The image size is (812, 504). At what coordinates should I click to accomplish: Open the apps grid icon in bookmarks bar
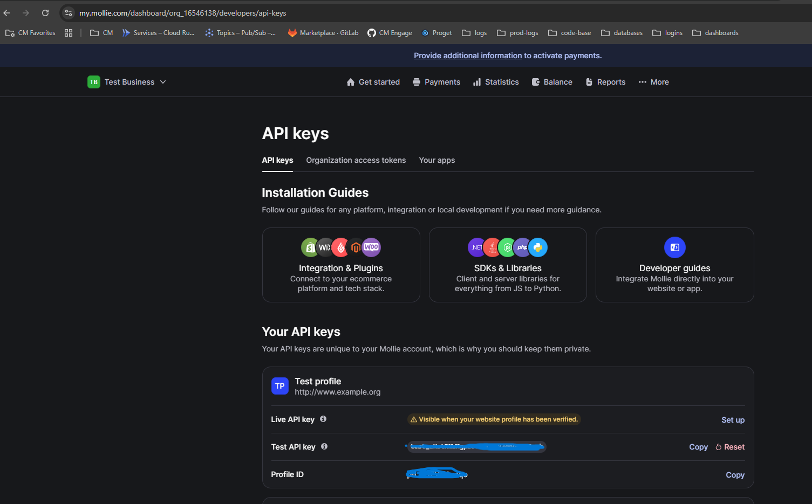(69, 33)
